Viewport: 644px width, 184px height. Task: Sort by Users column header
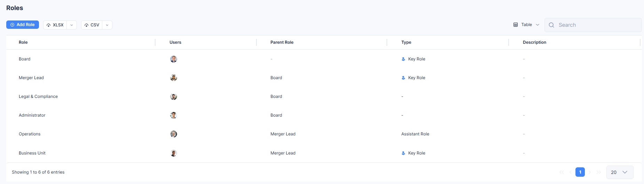pyautogui.click(x=175, y=42)
